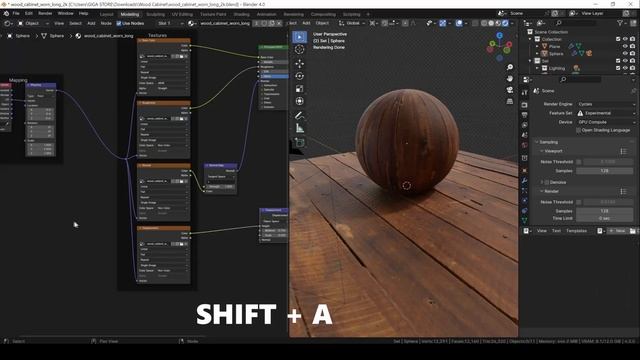The height and width of the screenshot is (360, 640).
Task: Adjust render Time Limit field
Action: (x=604, y=218)
